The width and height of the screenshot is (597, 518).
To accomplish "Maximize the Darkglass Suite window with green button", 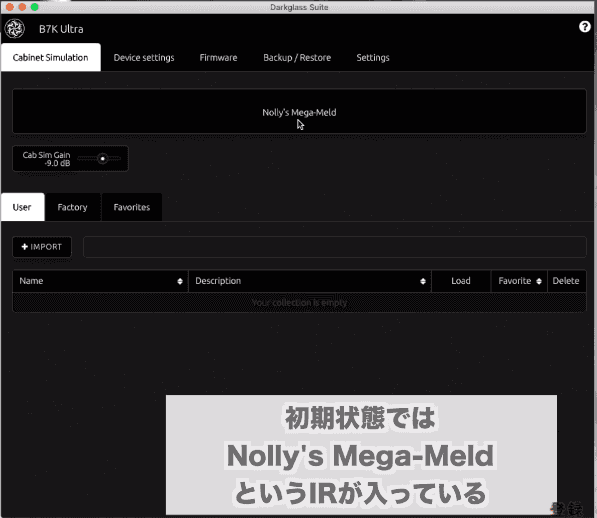I will click(x=35, y=7).
